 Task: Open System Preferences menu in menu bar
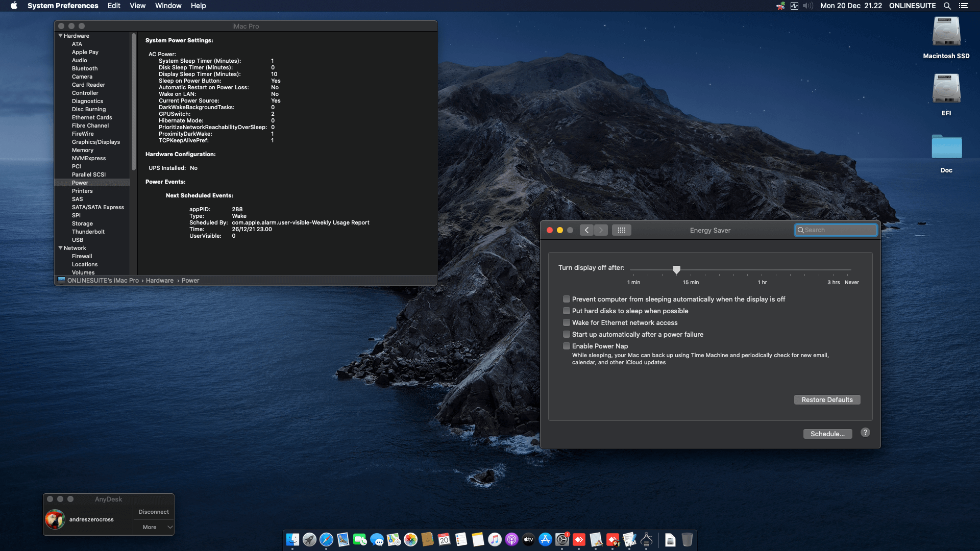[x=63, y=6]
